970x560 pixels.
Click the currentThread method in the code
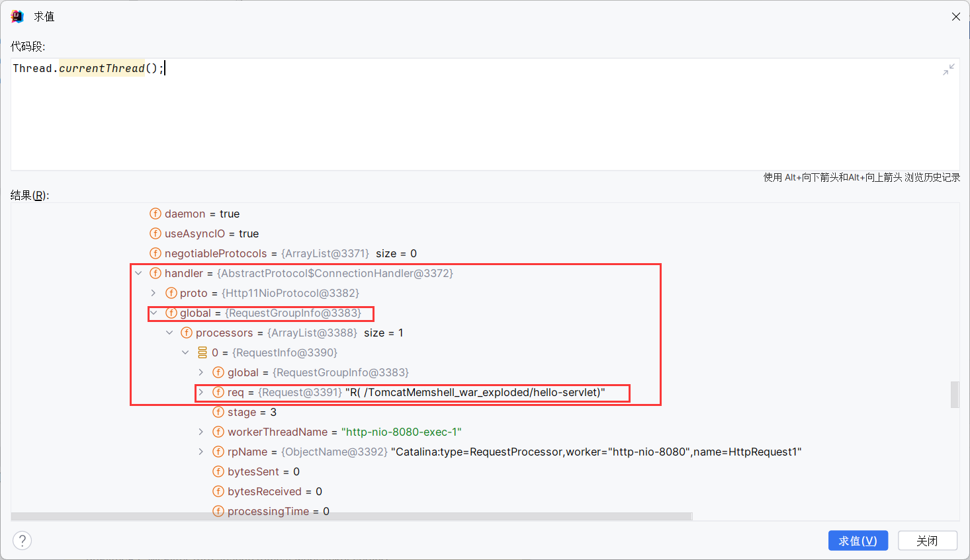coord(102,68)
